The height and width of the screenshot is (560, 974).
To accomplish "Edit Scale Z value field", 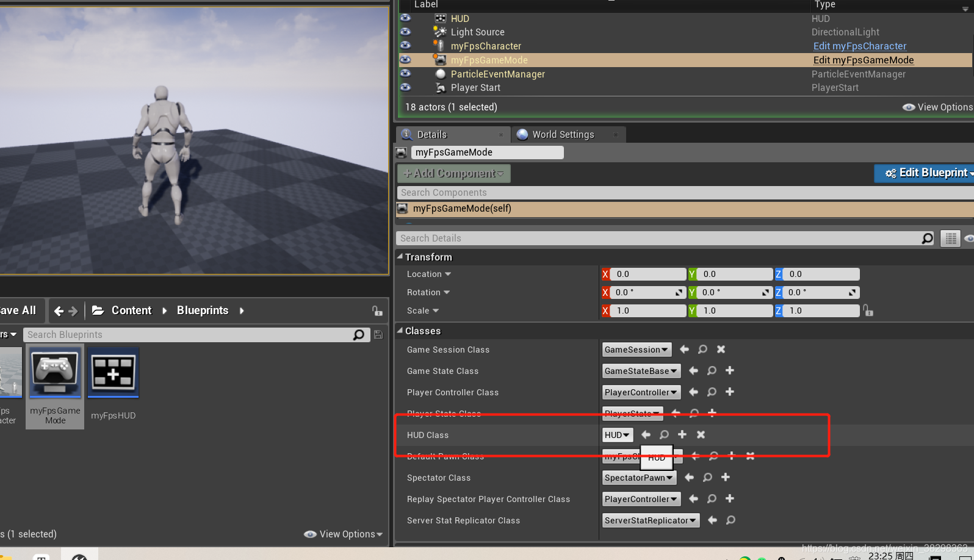I will [821, 311].
